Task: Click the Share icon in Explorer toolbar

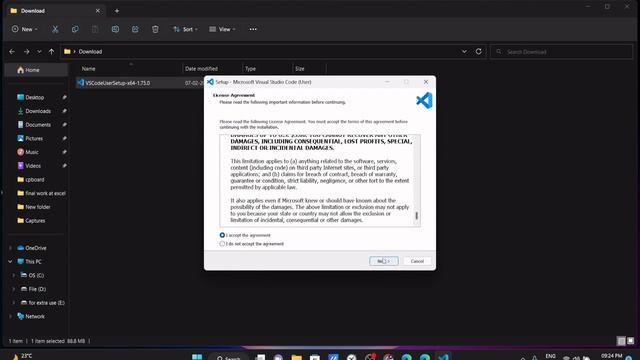Action: pos(135,29)
